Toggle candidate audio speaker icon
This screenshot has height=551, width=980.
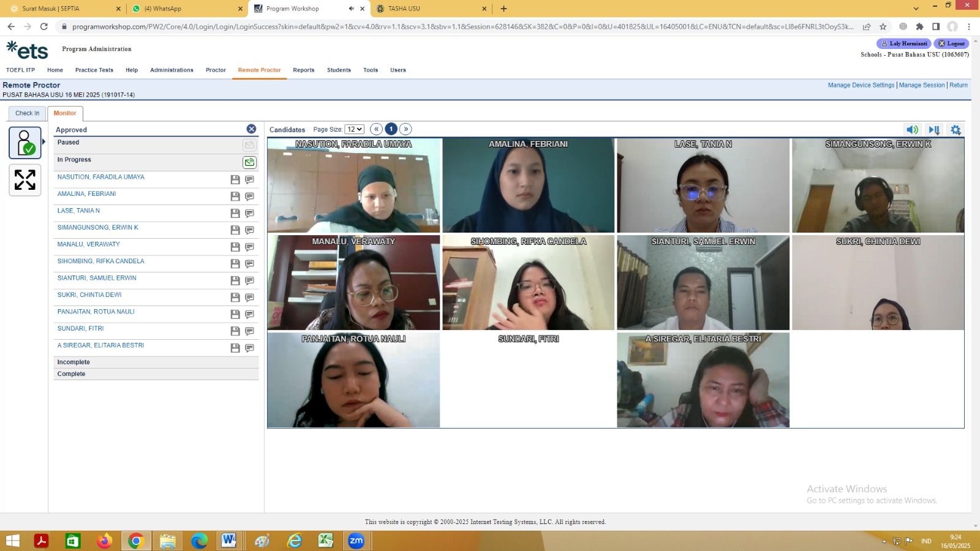(x=912, y=130)
